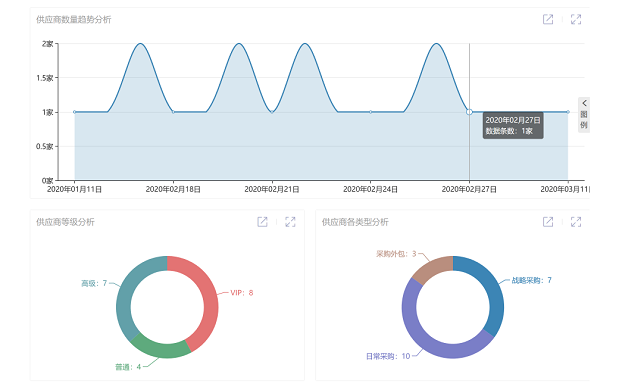The image size is (619, 390).
Task: Click the 2020年02月24日 axis label
Action: (x=370, y=189)
